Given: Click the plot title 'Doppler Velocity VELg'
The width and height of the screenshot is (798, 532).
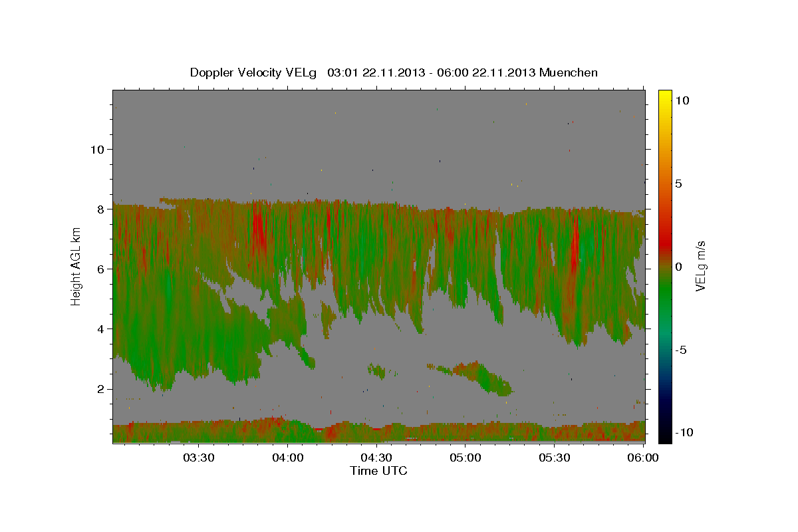Looking at the screenshot, I should pyautogui.click(x=254, y=72).
